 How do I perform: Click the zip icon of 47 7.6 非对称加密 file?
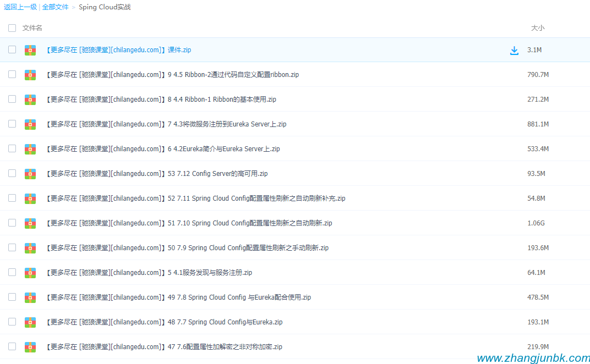(30, 347)
